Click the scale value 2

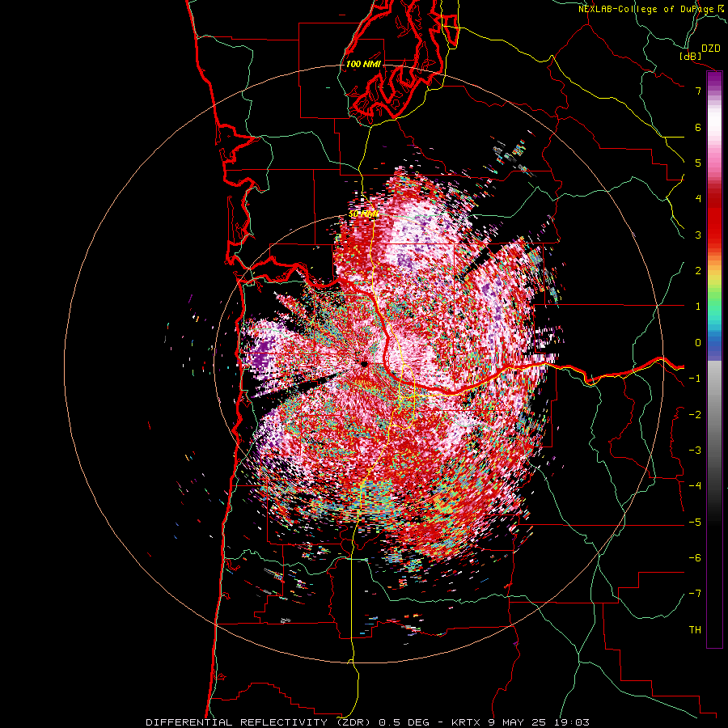tap(698, 271)
